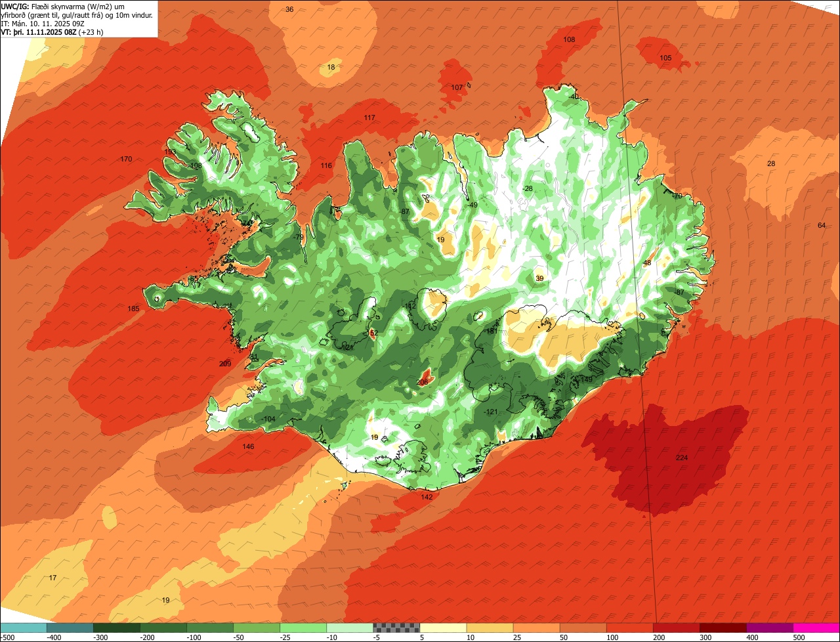Click the purple swatch between 400 and 500

pyautogui.click(x=768, y=628)
